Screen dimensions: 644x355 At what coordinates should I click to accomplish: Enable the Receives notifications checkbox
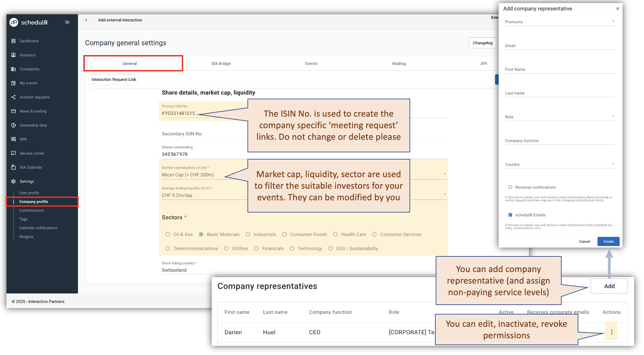(x=511, y=187)
